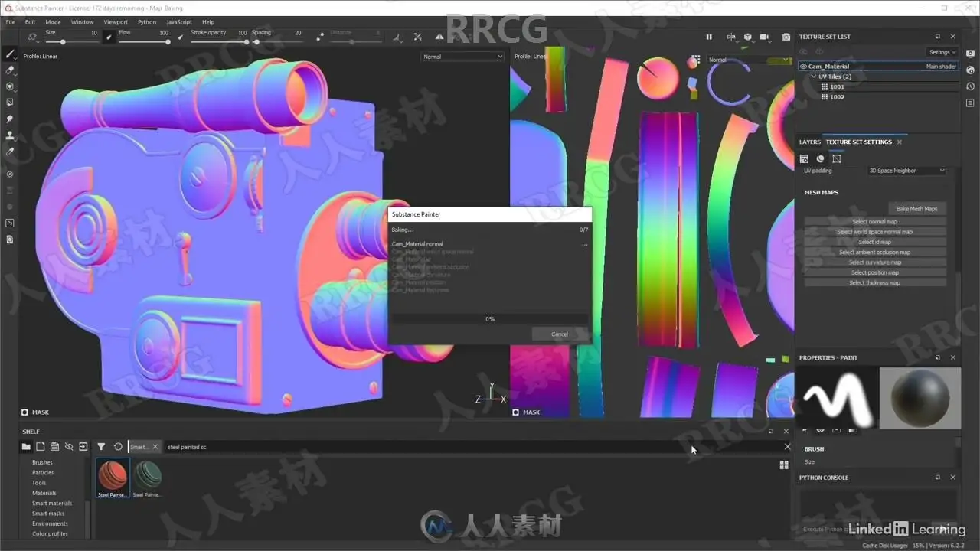Toggle the MASK checkbox in 3D viewport
This screenshot has height=551, width=980.
24,412
